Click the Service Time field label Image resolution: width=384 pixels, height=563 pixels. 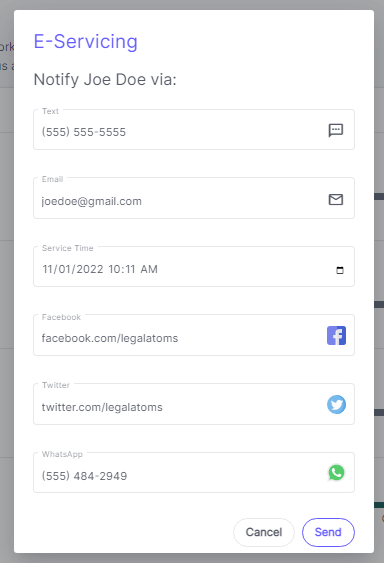coord(68,248)
